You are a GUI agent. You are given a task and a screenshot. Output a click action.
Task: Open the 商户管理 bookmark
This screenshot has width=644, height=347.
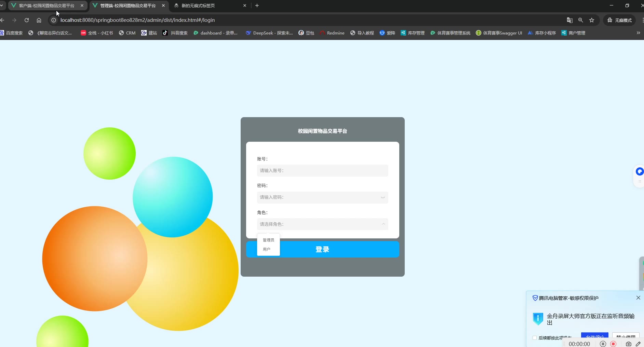573,33
